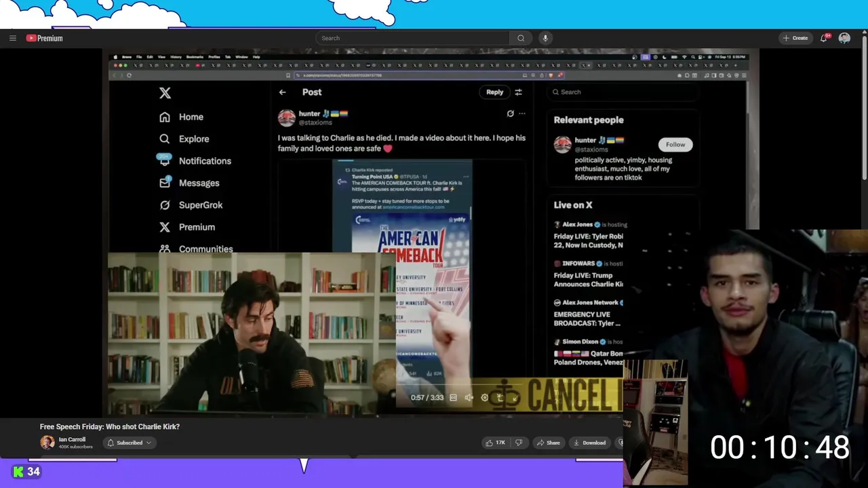The width and height of the screenshot is (868, 488).
Task: Click the X search box
Action: click(623, 92)
